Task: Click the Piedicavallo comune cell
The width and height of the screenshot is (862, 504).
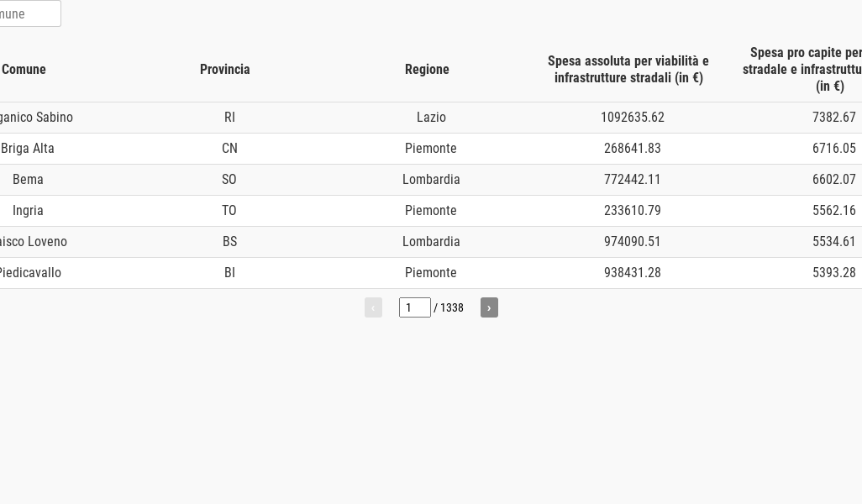Action: tap(29, 273)
